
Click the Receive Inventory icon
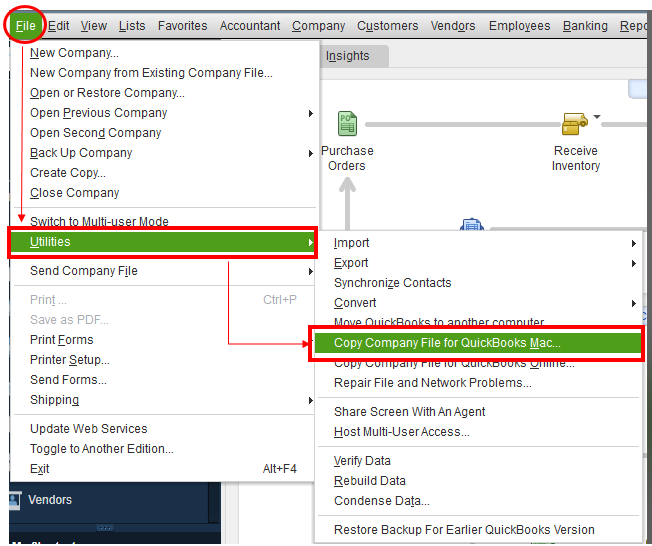coord(574,124)
